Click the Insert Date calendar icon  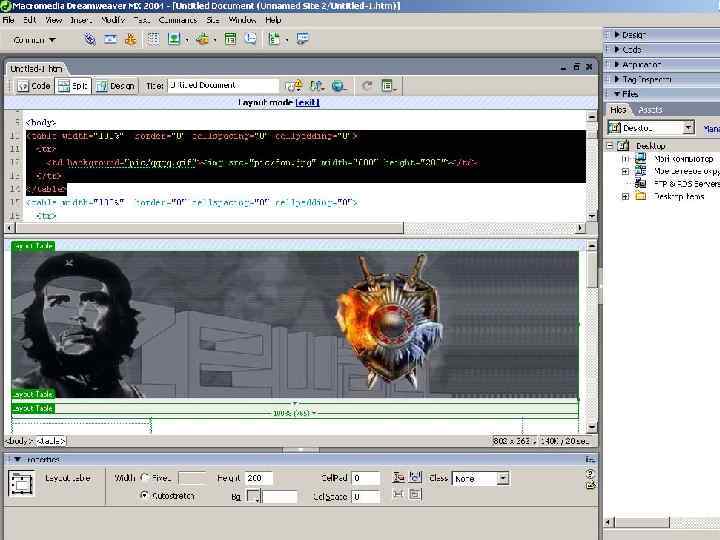coord(231,39)
